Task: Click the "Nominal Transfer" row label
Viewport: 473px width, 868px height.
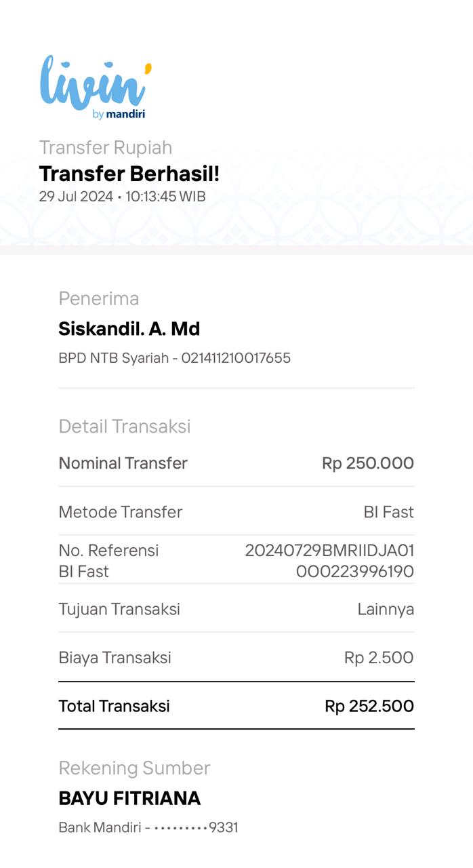Action: click(x=123, y=463)
